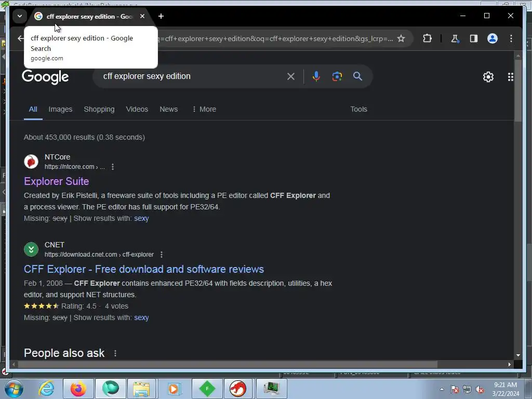Screen dimensions: 532x399
Task: Show results with sexy under NTCore
Action: click(x=141, y=218)
